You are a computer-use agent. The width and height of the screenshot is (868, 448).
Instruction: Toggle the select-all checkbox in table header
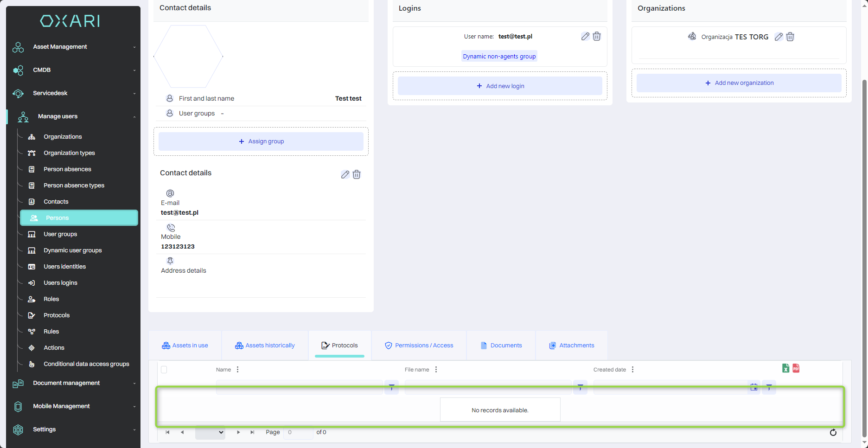[164, 370]
